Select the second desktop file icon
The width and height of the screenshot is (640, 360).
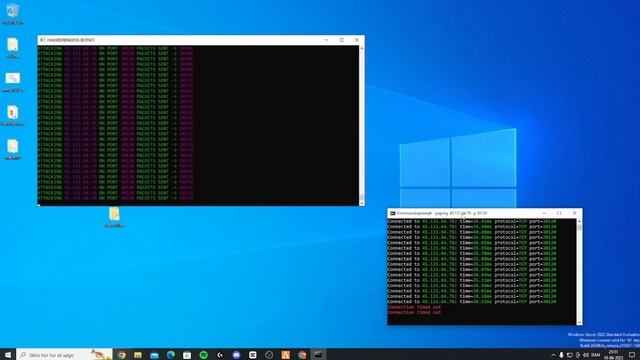13,48
